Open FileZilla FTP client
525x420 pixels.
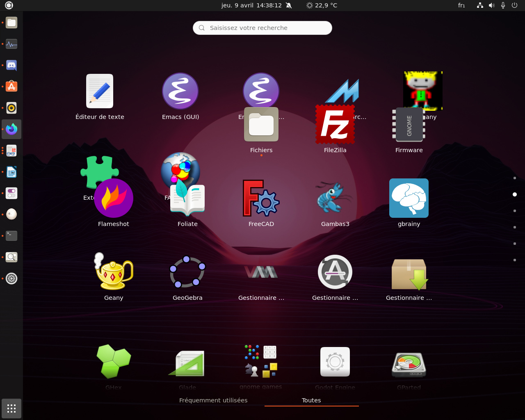[x=335, y=124]
